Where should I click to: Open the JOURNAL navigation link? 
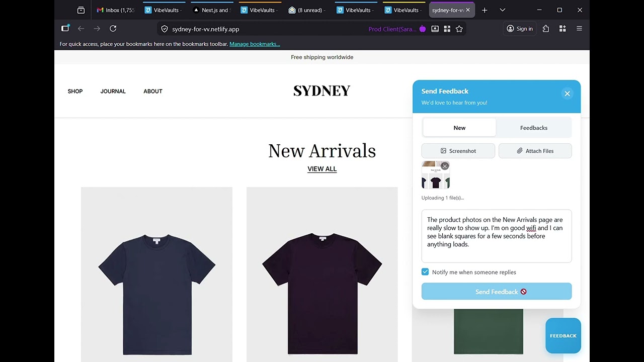pyautogui.click(x=113, y=91)
